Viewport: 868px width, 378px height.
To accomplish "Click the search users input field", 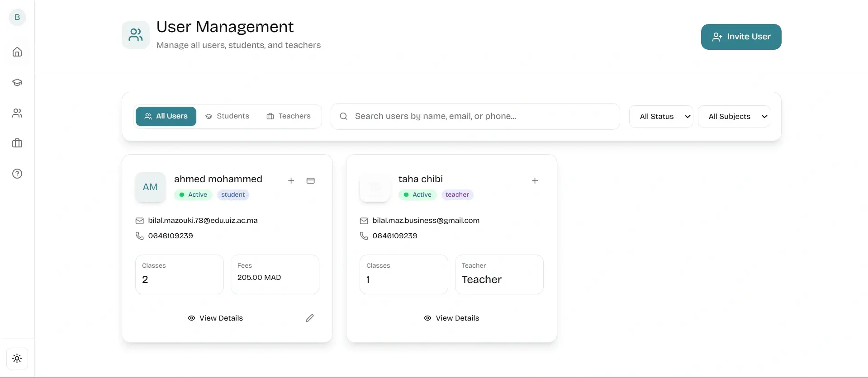I will coord(475,117).
